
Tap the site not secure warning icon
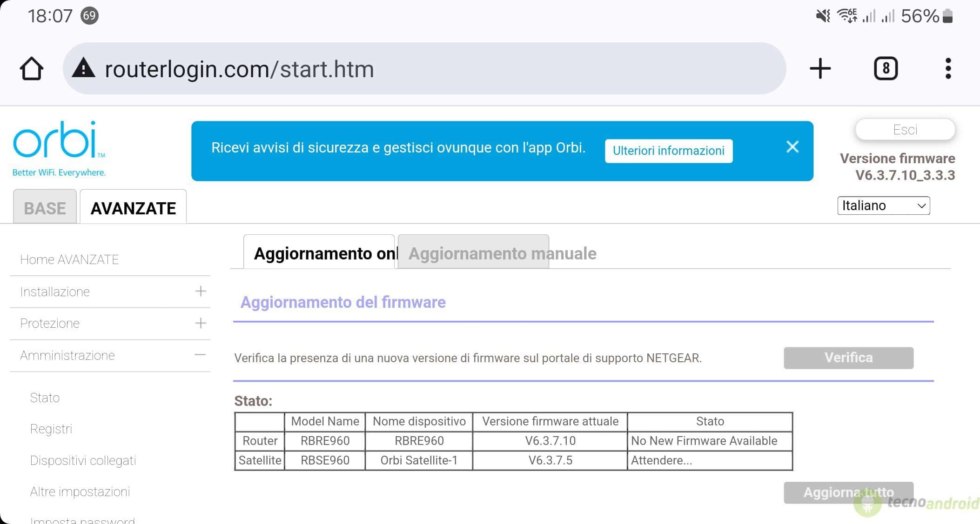click(84, 68)
